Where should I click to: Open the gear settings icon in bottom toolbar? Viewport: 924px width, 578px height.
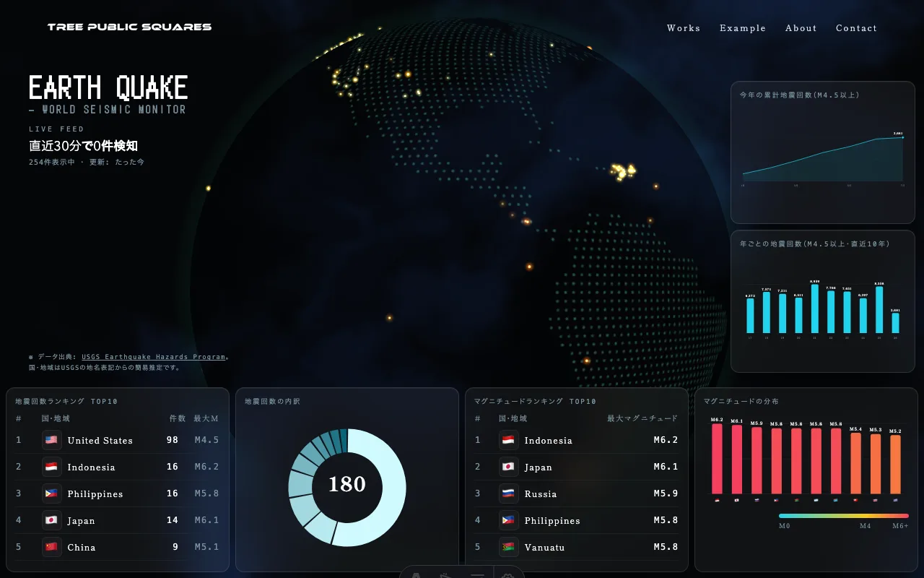click(x=507, y=574)
